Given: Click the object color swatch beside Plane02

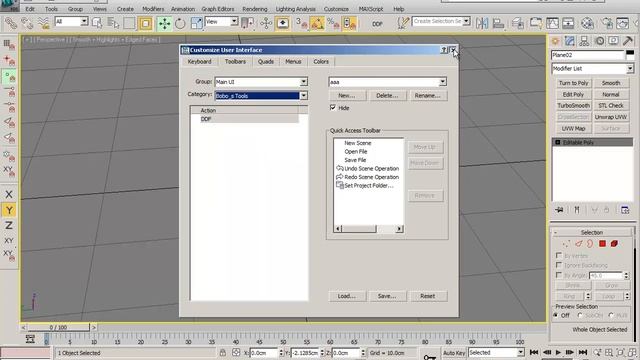Looking at the screenshot, I should 630,55.
